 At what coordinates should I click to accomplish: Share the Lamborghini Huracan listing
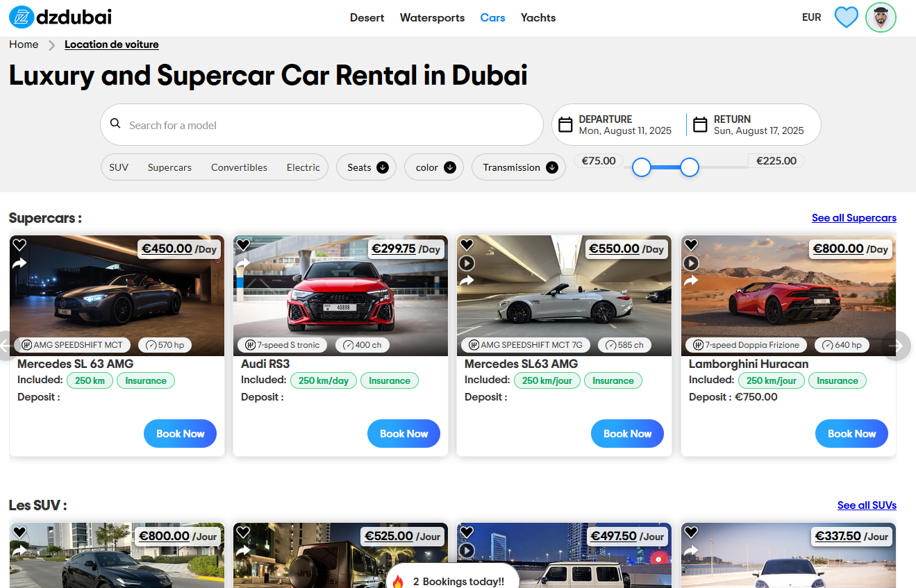pyautogui.click(x=690, y=280)
